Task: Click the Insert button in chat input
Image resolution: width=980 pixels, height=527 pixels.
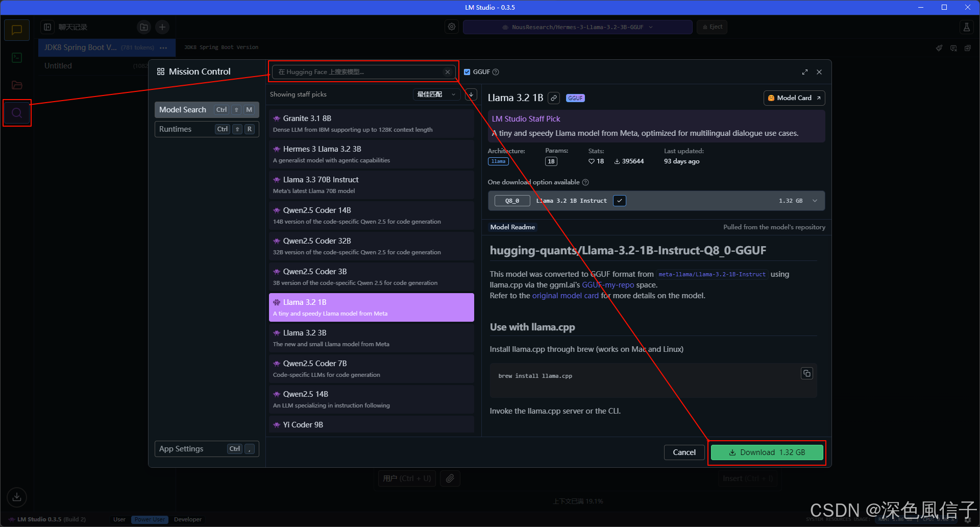Action: [748, 478]
